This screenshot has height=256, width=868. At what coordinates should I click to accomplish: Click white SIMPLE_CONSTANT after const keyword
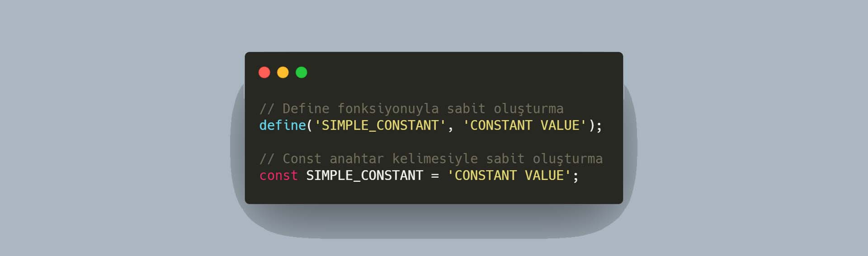tap(364, 175)
